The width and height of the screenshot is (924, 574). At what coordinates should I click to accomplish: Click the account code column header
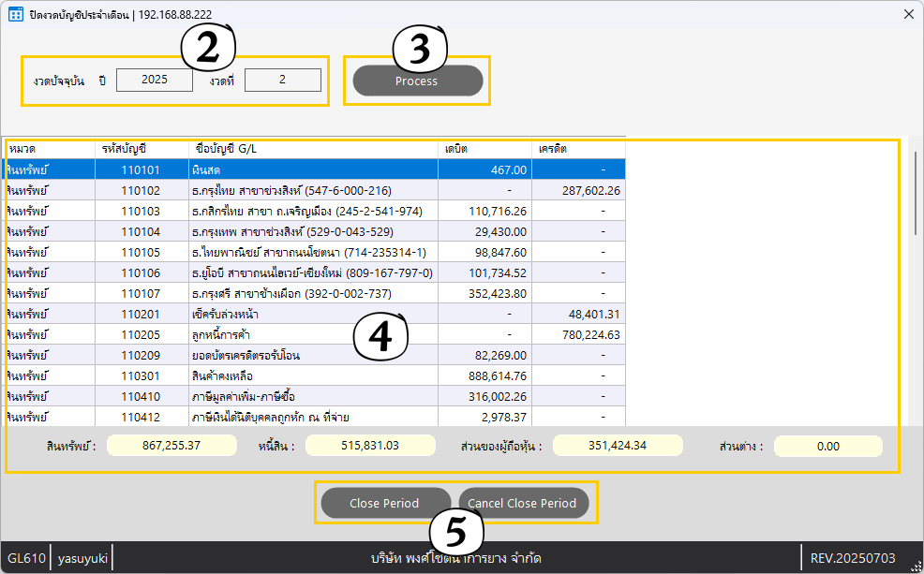pyautogui.click(x=142, y=149)
